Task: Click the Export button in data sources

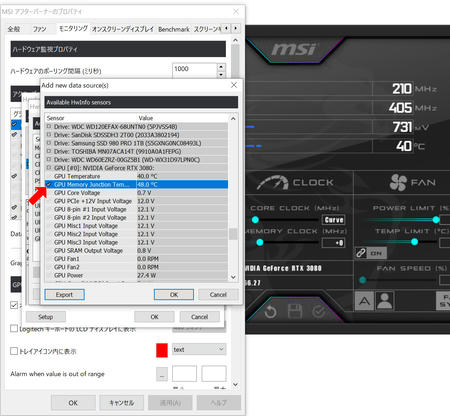Action: click(x=64, y=295)
